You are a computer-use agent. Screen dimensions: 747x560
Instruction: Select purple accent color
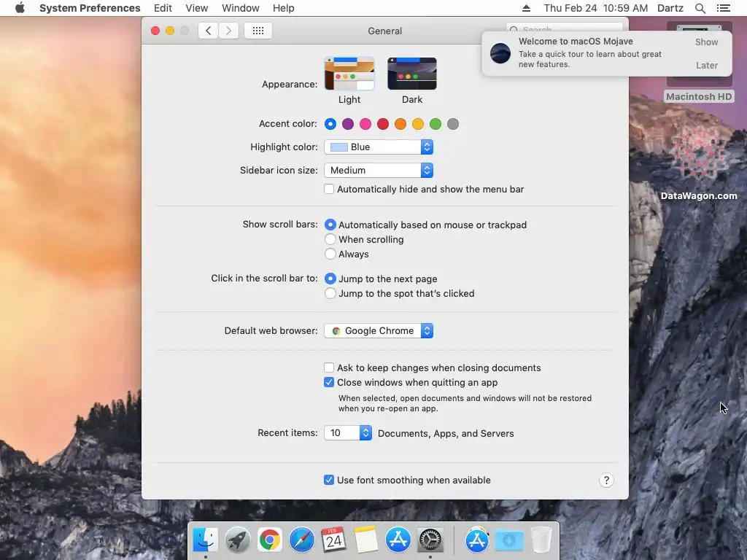pyautogui.click(x=348, y=124)
